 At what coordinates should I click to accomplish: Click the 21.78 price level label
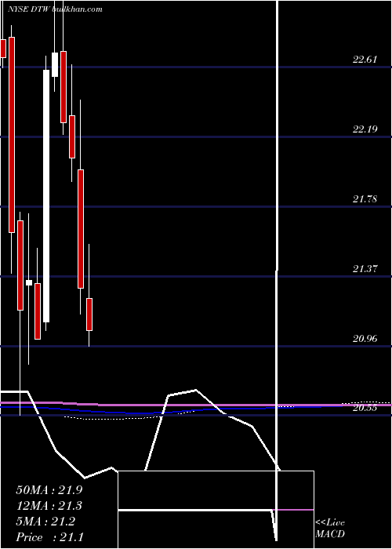[365, 199]
